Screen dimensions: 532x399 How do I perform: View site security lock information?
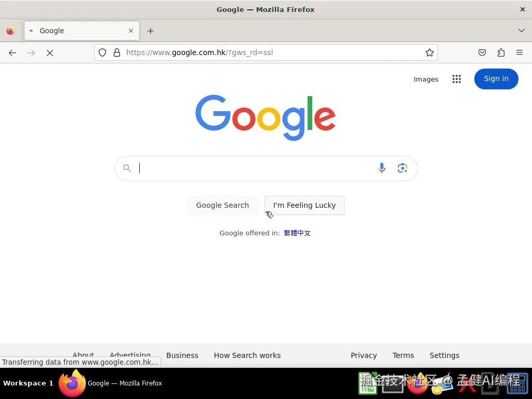(x=117, y=52)
